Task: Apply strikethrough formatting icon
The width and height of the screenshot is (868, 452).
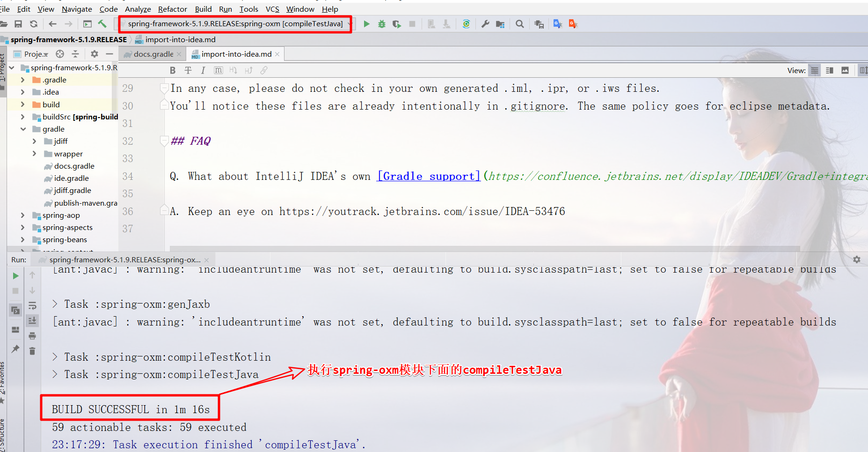Action: tap(188, 70)
